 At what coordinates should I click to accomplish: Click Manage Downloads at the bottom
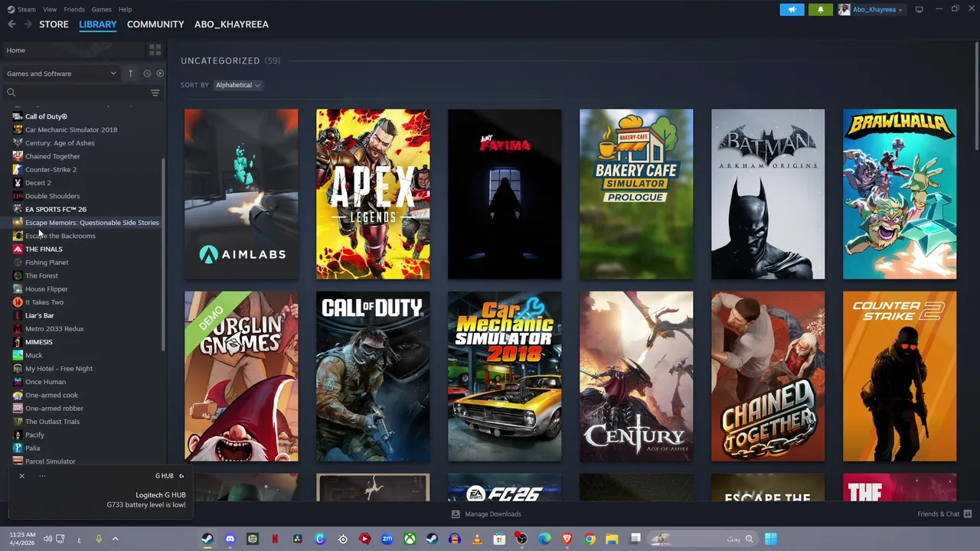pyautogui.click(x=486, y=514)
